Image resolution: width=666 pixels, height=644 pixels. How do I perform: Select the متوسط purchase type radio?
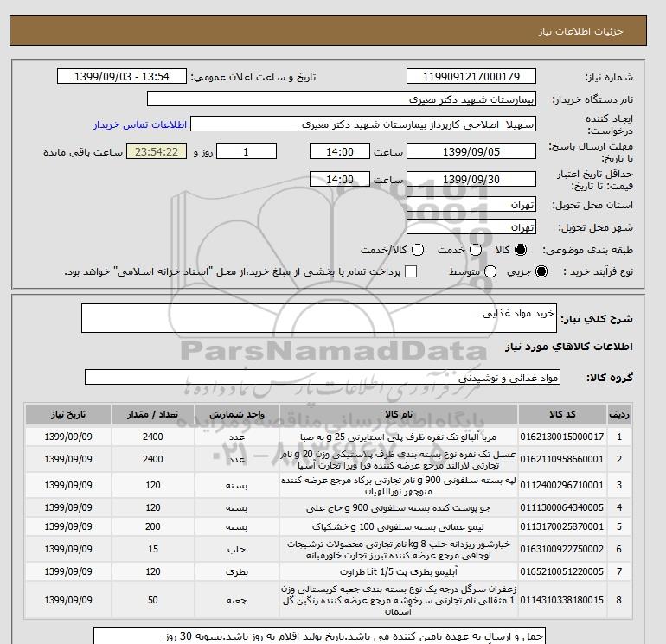pos(490,271)
